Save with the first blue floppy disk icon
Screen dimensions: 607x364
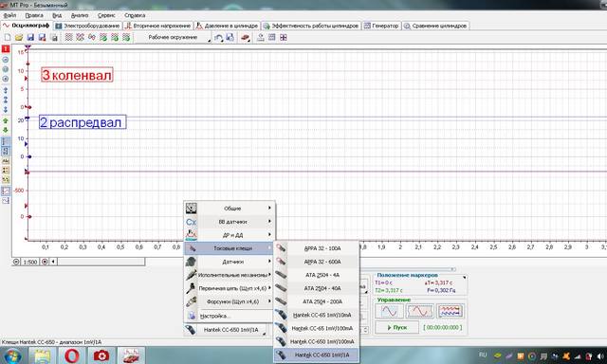click(30, 38)
